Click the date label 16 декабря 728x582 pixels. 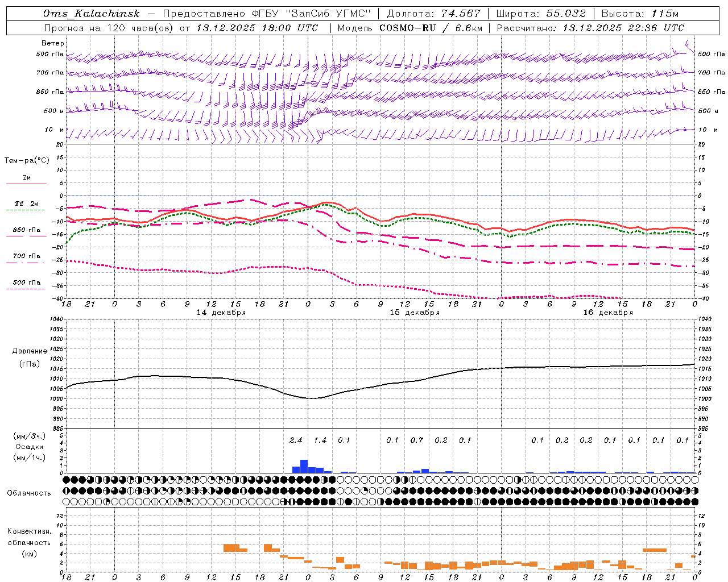pos(608,313)
